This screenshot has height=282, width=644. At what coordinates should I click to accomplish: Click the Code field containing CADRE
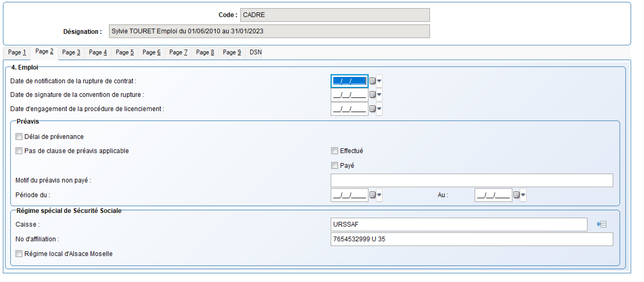coord(335,15)
